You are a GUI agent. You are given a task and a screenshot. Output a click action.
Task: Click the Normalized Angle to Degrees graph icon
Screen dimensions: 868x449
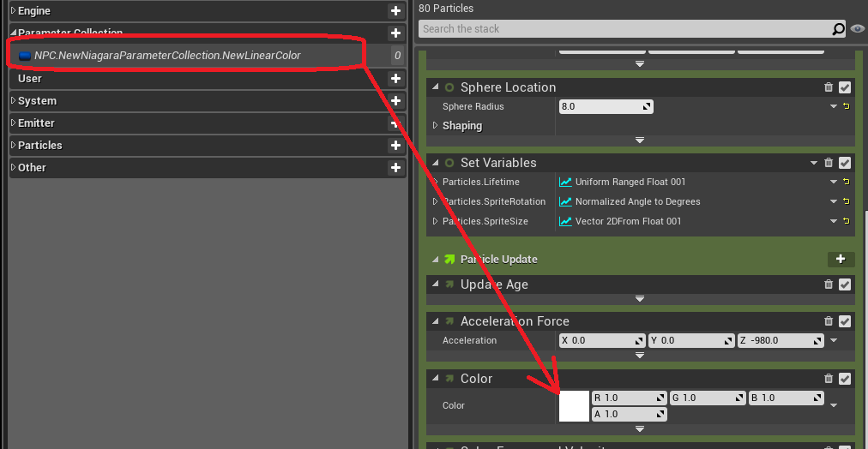(x=565, y=202)
